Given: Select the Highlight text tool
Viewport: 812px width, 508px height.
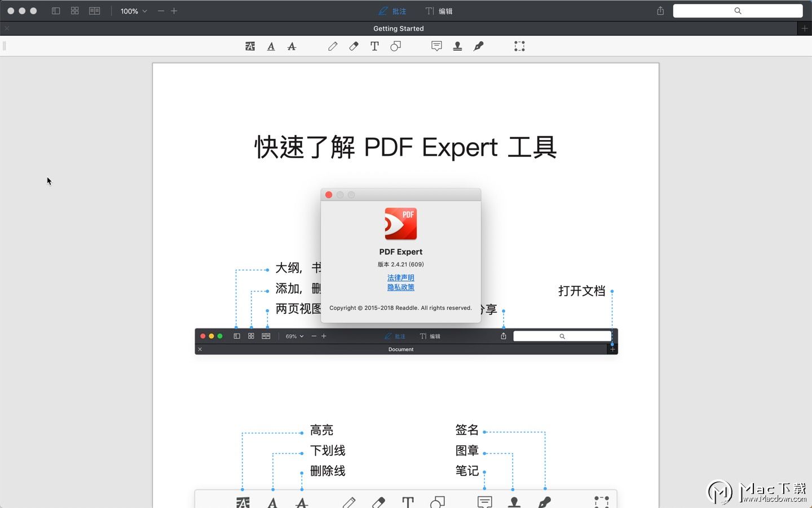Looking at the screenshot, I should click(x=250, y=46).
